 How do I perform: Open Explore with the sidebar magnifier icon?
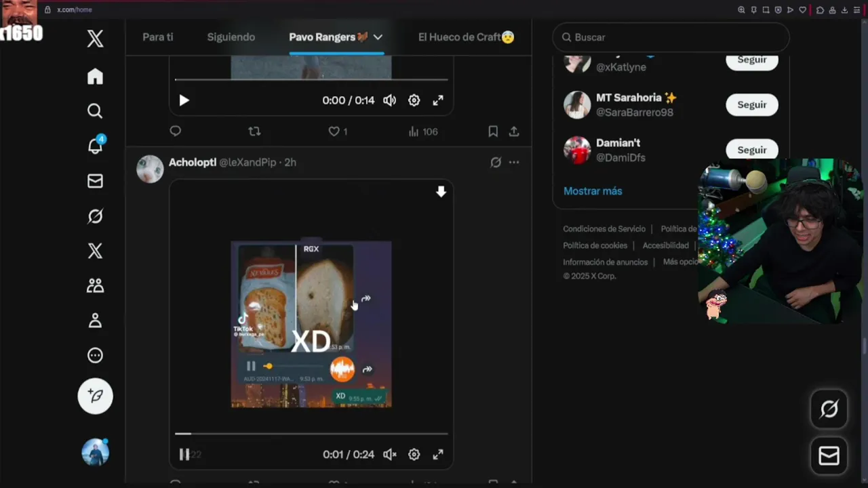[x=95, y=111]
